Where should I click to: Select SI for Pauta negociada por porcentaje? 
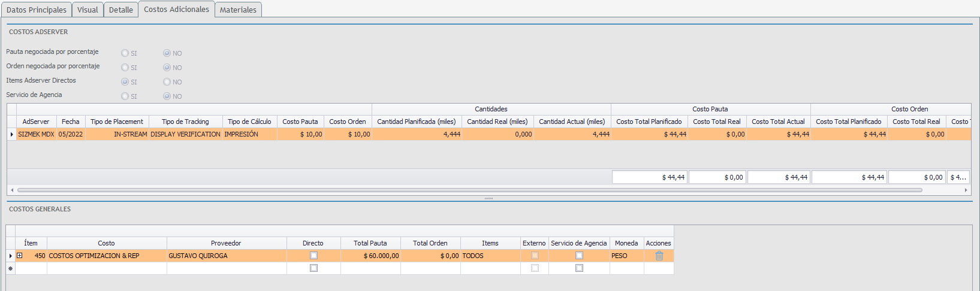pyautogui.click(x=125, y=53)
